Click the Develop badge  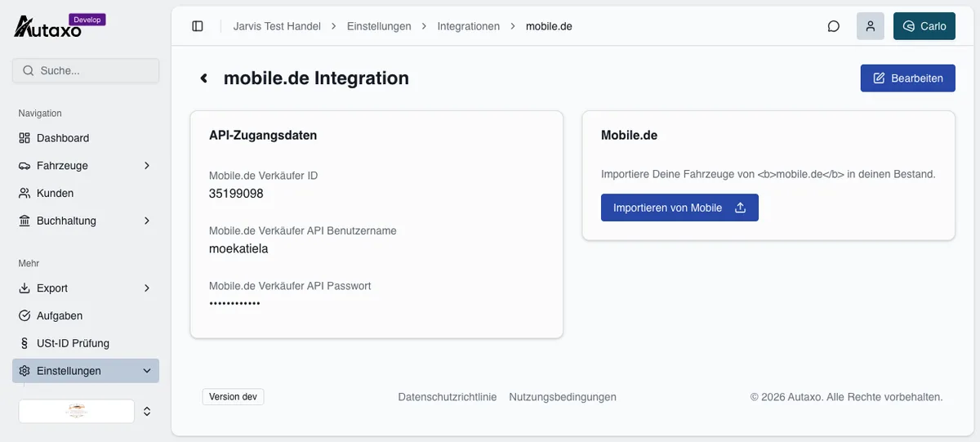click(87, 20)
